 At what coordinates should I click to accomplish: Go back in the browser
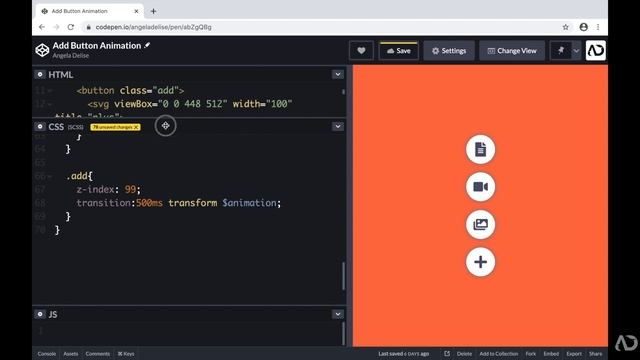42,27
